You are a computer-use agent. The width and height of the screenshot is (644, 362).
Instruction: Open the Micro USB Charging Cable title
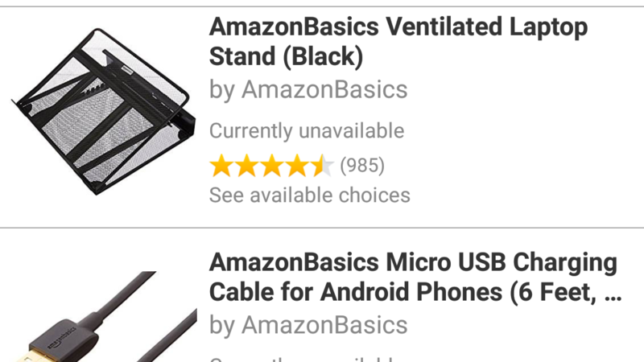415,277
